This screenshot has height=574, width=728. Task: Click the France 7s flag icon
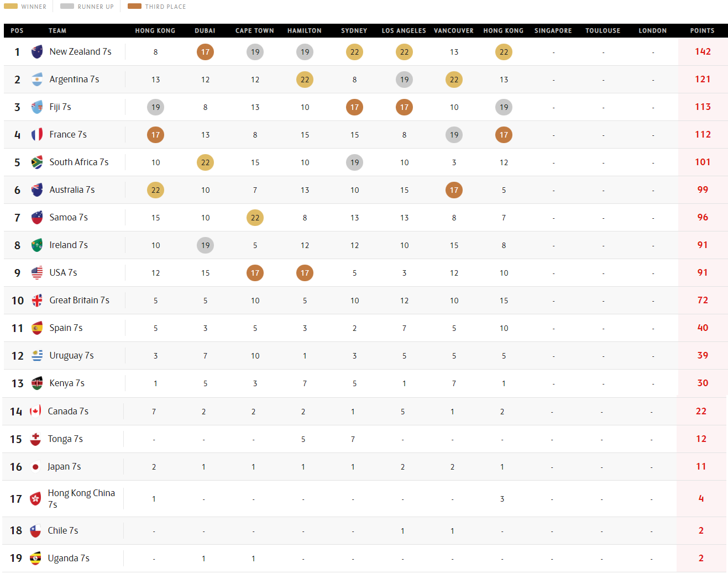[x=37, y=135]
